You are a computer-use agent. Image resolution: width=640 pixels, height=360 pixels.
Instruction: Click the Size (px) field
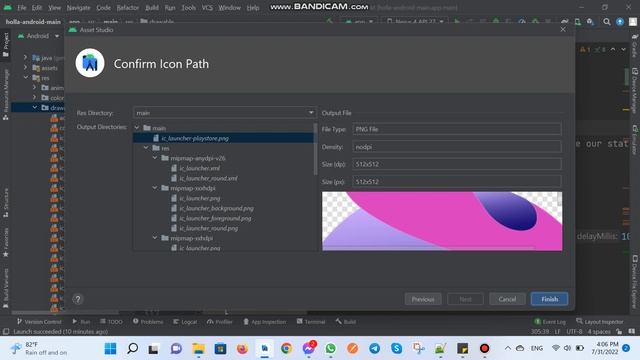[457, 182]
